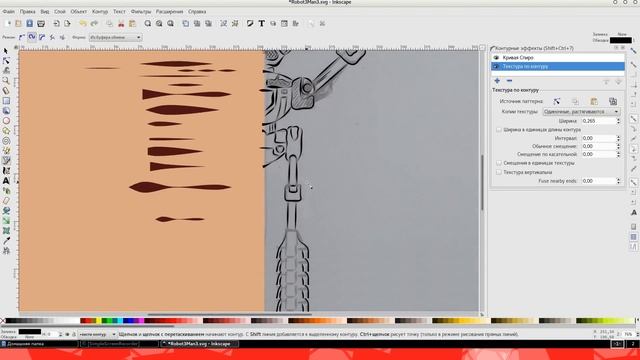Click the Open document folder icon
The height and width of the screenshot is (360, 640).
(x=18, y=24)
